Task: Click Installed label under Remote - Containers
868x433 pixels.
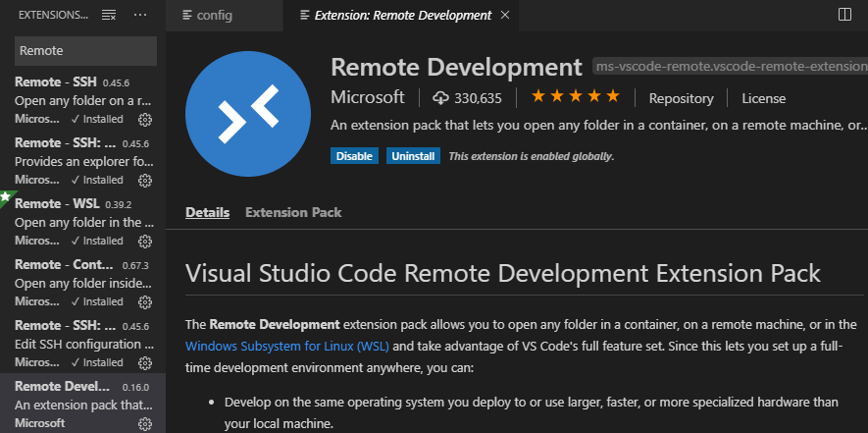Action: tap(97, 301)
